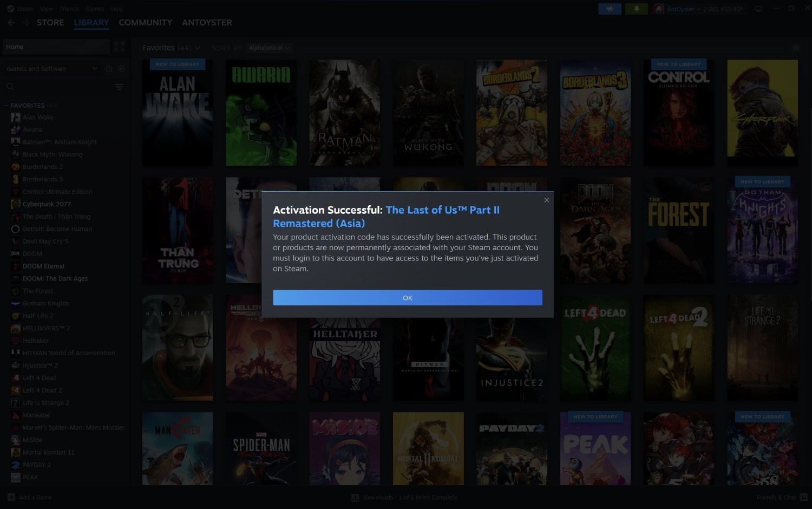This screenshot has height=509, width=812.
Task: Click OK in the Activation Successful dialog
Action: [x=407, y=298]
